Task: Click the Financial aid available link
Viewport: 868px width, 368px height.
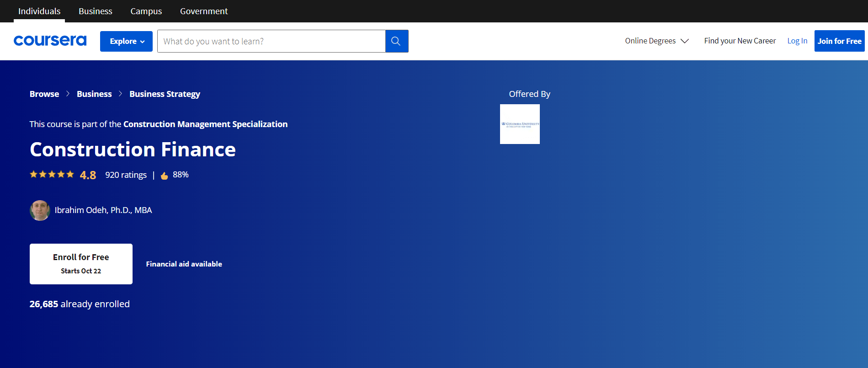Action: pos(184,264)
